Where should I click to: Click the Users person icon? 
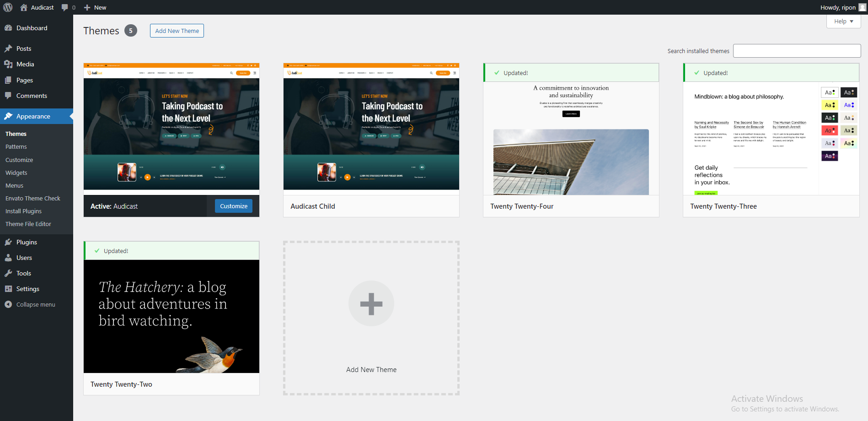click(8, 258)
